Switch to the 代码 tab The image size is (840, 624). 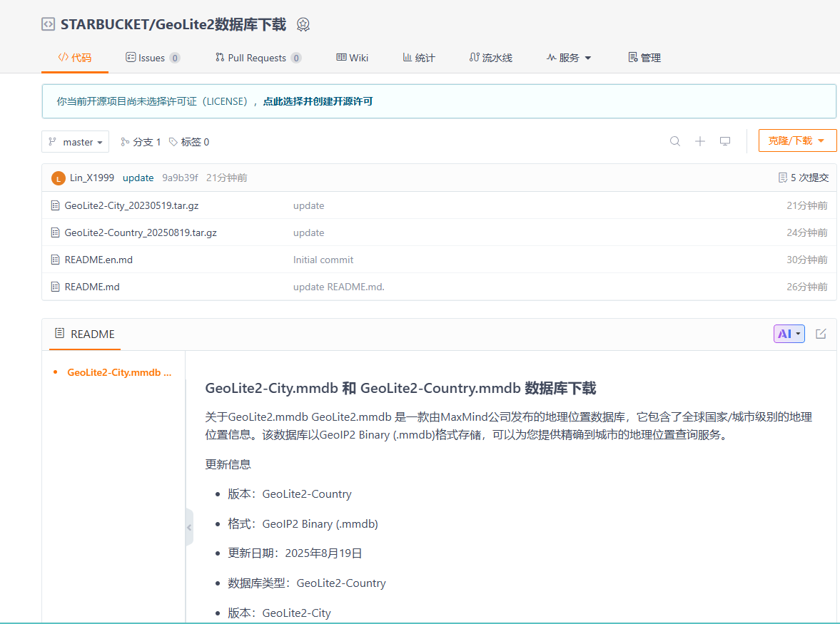point(75,57)
